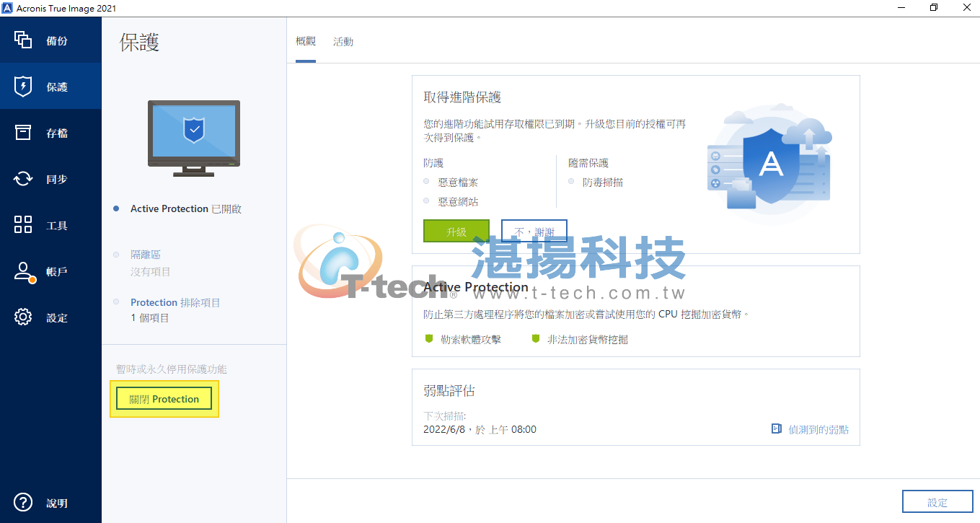The image size is (980, 523).
Task: Click the next scan date 2022/6/8 text
Action: point(480,429)
